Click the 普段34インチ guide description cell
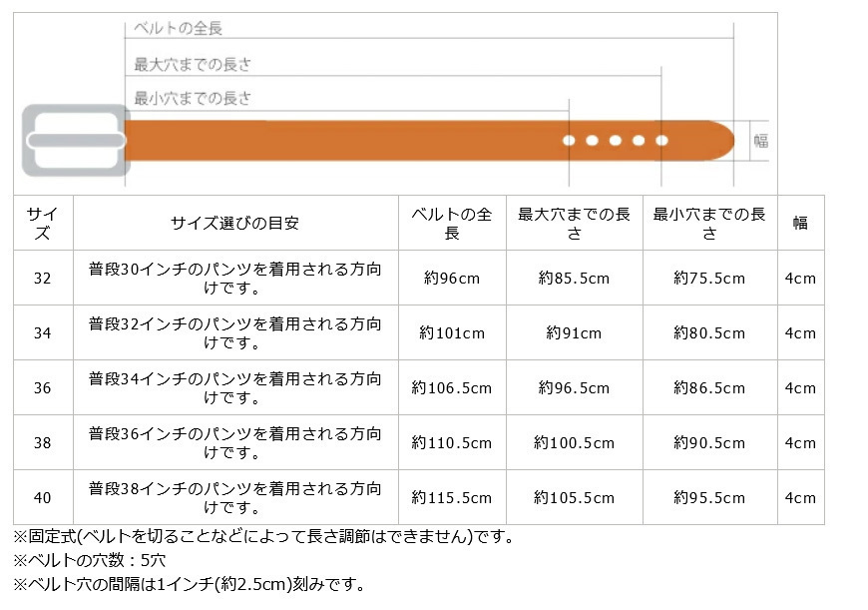868x610 pixels. pos(235,388)
